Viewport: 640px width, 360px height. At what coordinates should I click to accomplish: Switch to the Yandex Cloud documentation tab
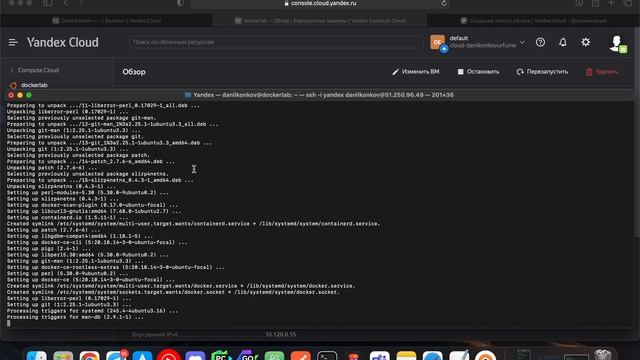click(533, 20)
